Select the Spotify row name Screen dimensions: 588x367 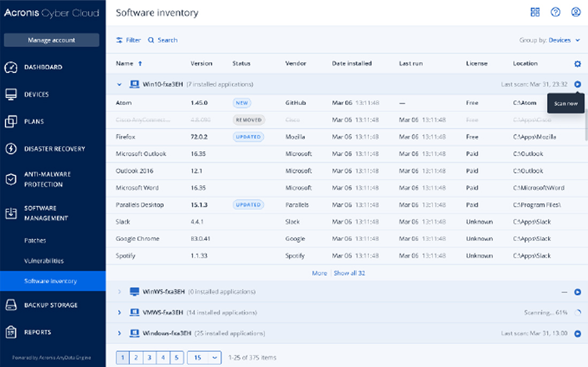coord(126,256)
